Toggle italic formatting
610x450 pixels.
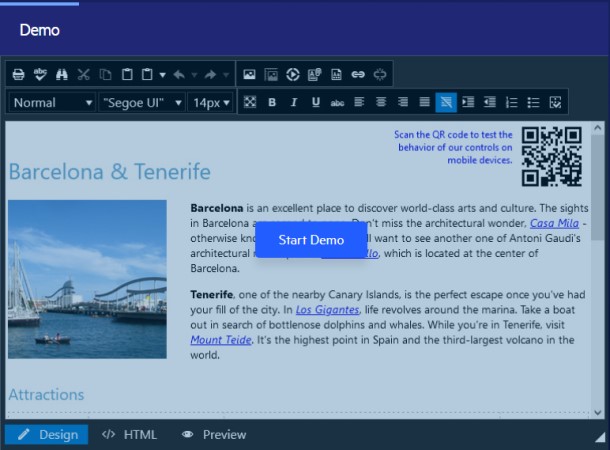(294, 102)
